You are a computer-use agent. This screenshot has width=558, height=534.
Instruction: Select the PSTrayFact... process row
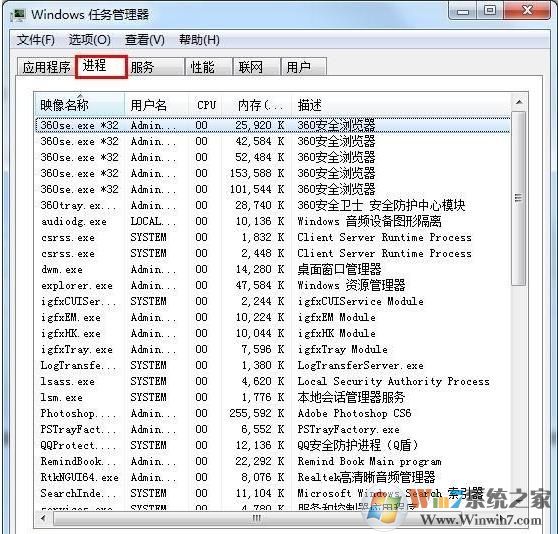pyautogui.click(x=273, y=429)
